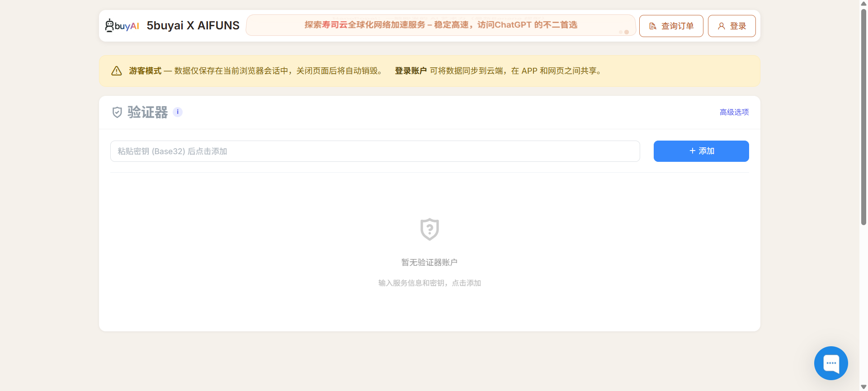Click the 5buyai X AIFUNS site title

point(193,26)
